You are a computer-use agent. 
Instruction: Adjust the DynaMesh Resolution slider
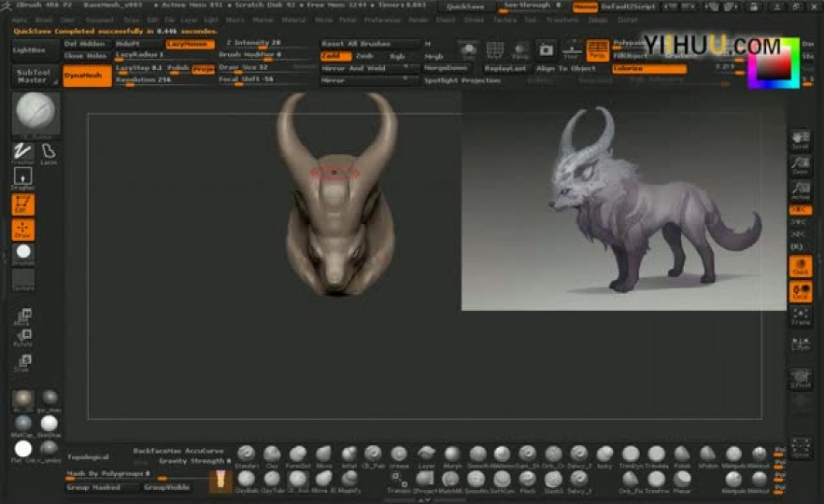[x=164, y=80]
